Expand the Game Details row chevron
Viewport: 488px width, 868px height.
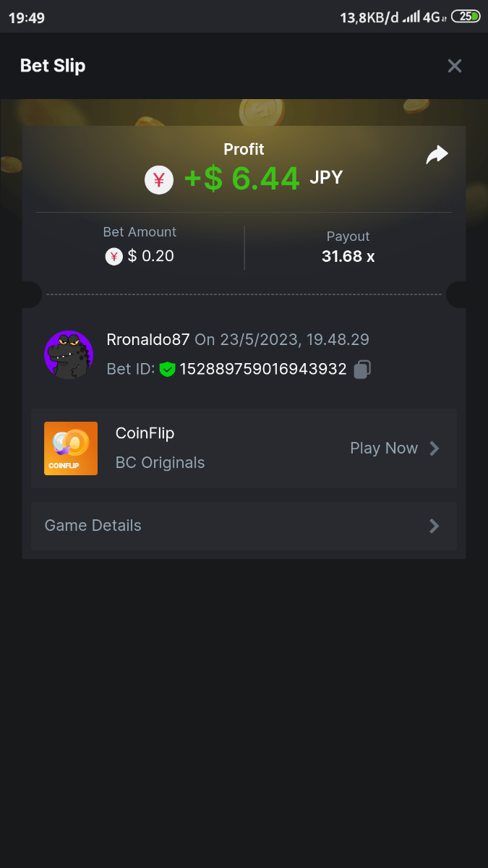coord(435,526)
